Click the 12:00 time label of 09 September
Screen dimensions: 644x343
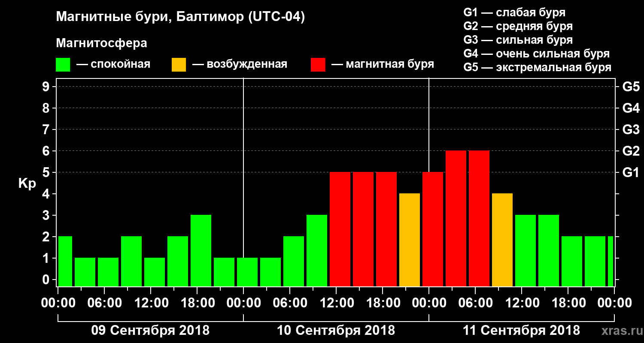pyautogui.click(x=151, y=303)
